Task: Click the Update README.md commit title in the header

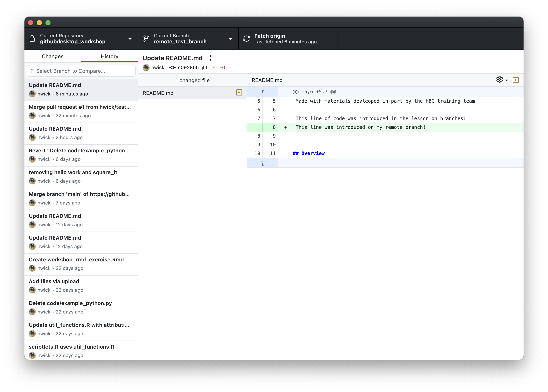Action: coord(172,58)
